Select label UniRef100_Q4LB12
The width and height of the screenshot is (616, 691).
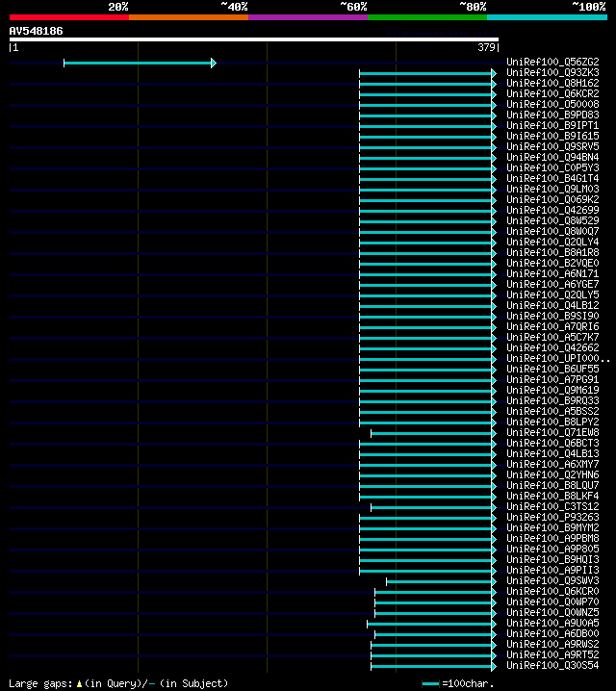(552, 305)
